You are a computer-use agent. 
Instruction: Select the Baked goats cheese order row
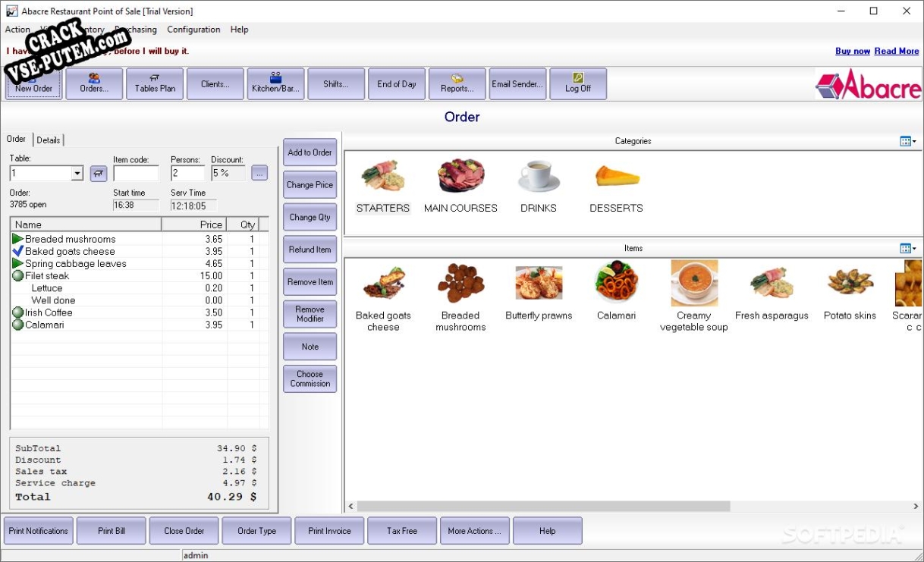140,251
